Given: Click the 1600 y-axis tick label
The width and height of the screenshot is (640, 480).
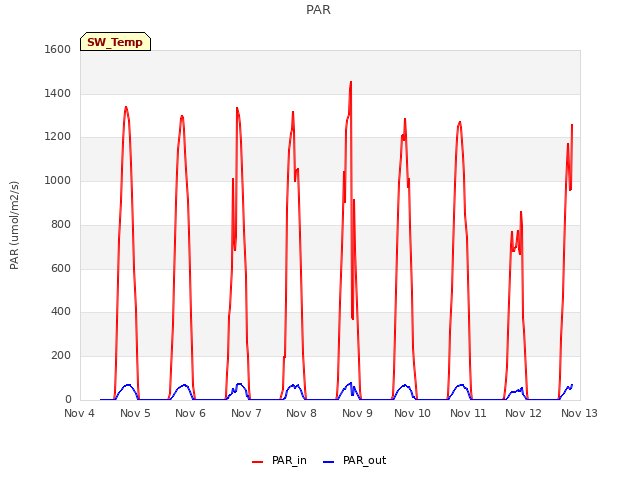Looking at the screenshot, I should coord(58,49).
